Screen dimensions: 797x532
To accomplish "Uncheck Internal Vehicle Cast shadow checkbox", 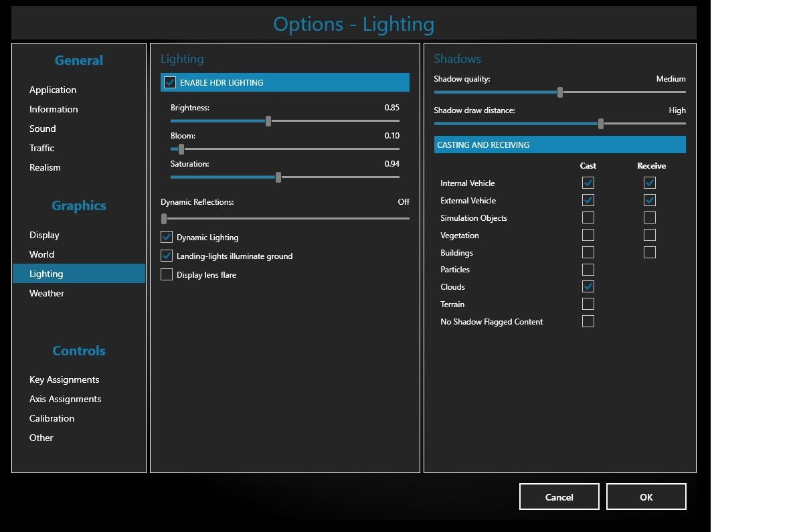I will pyautogui.click(x=588, y=183).
